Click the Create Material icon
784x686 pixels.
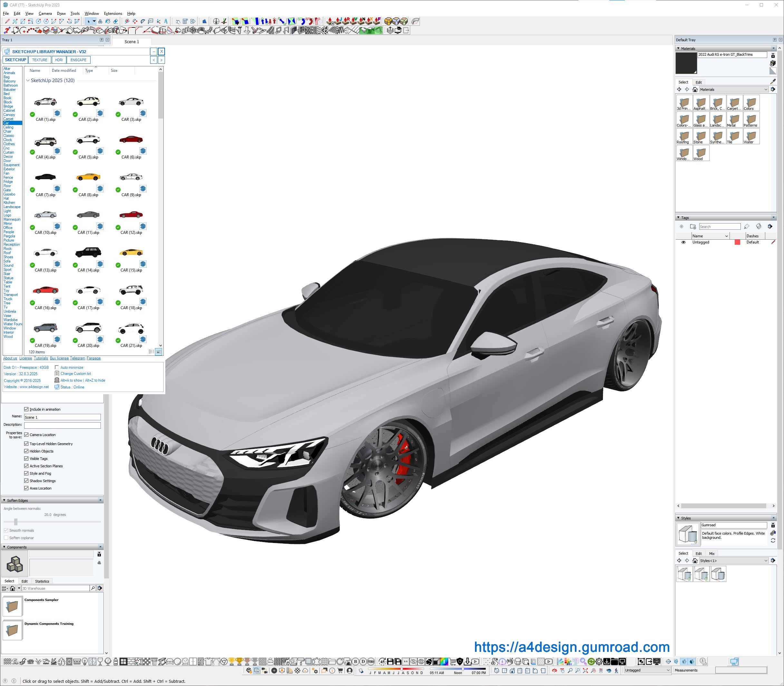tap(772, 63)
